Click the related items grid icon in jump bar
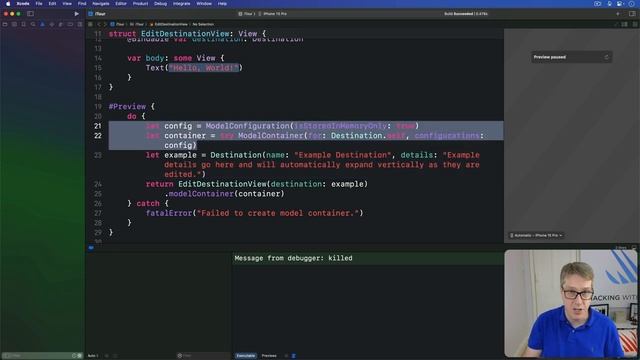The height and width of the screenshot is (360, 640). (91, 24)
